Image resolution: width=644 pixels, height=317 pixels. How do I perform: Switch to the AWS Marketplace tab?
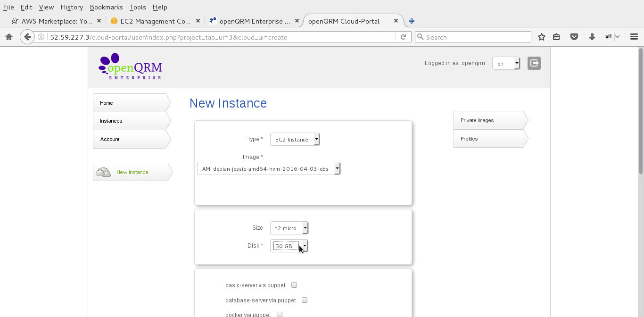click(x=57, y=21)
